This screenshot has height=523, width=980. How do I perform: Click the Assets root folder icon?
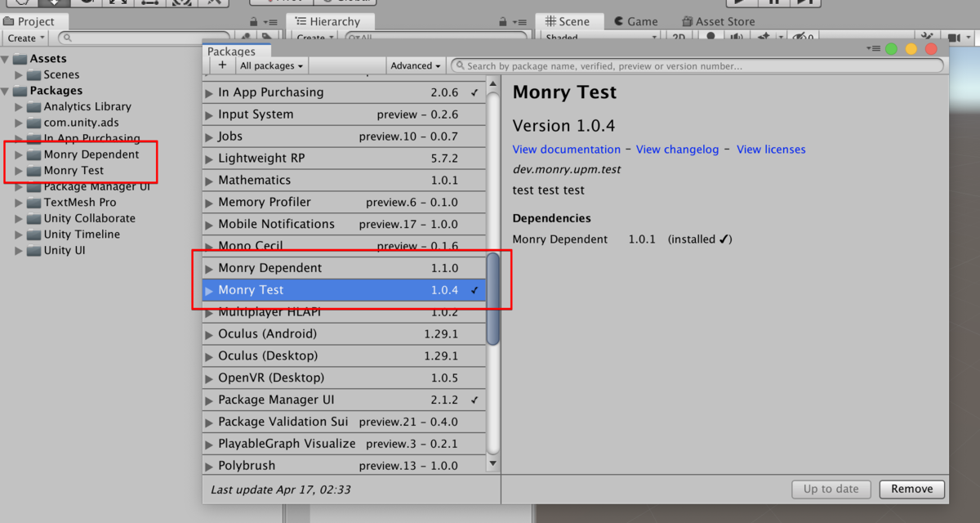tap(20, 59)
